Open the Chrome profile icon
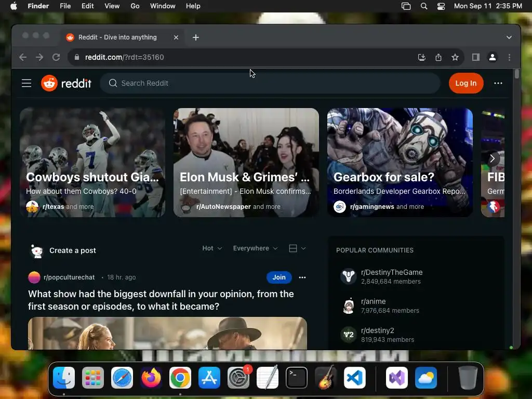The height and width of the screenshot is (399, 532). [x=493, y=57]
